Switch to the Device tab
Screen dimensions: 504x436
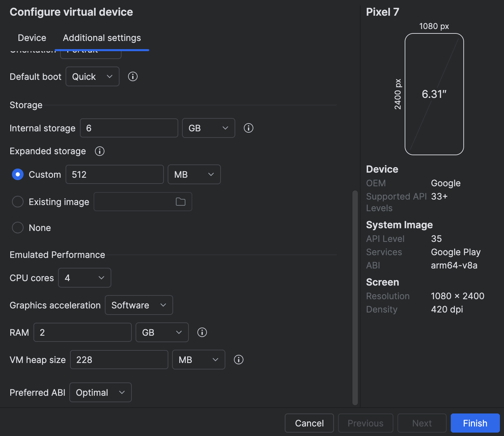pos(32,38)
